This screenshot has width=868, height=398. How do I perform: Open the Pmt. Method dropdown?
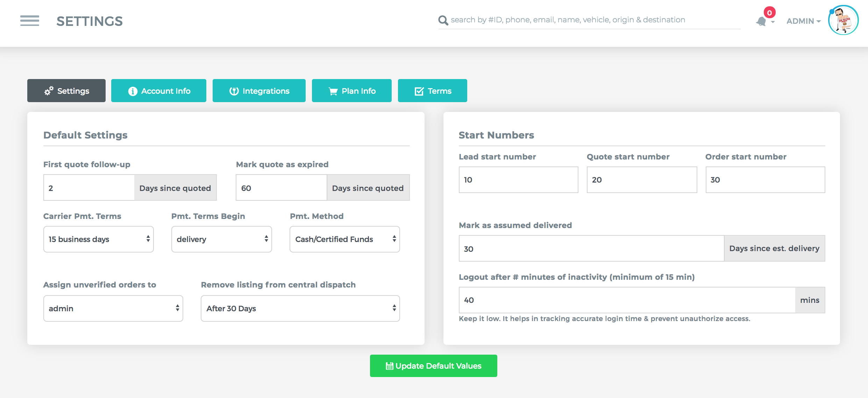(x=345, y=239)
